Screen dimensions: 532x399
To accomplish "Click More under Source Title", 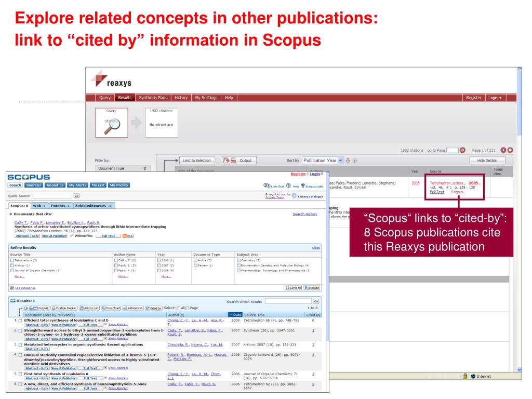I will point(19,276).
